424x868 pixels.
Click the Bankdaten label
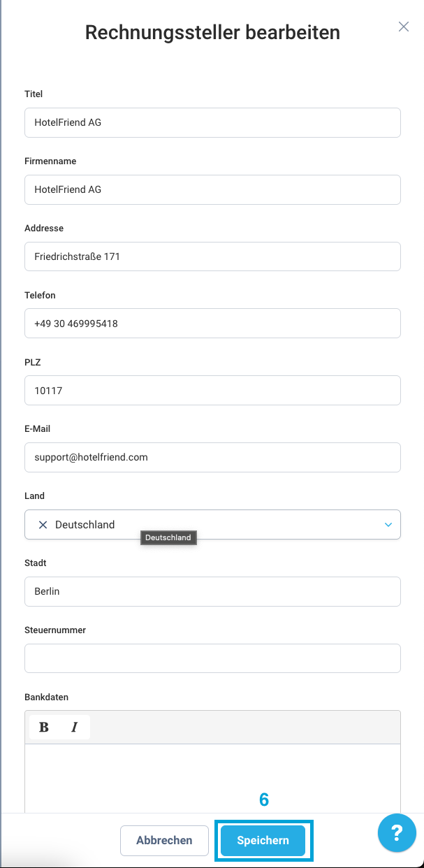(x=46, y=697)
